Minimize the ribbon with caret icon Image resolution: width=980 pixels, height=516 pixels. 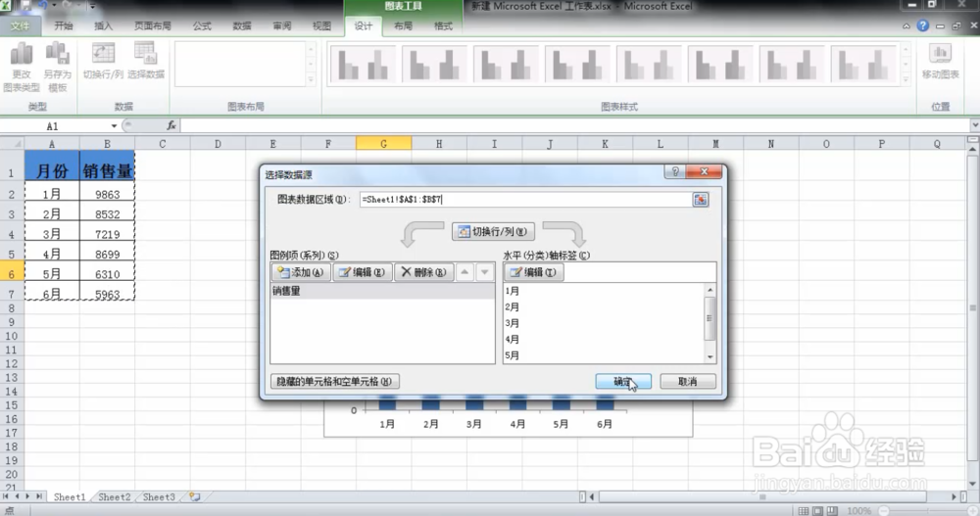pos(906,26)
